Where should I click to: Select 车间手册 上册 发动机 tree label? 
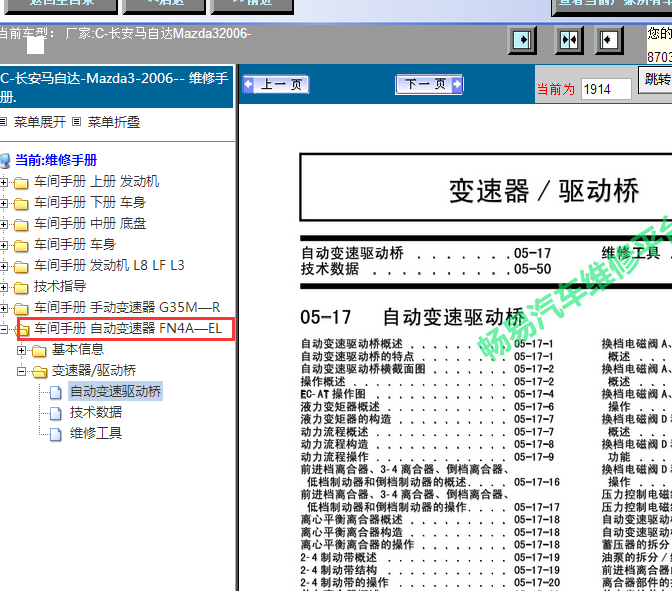pyautogui.click(x=97, y=181)
